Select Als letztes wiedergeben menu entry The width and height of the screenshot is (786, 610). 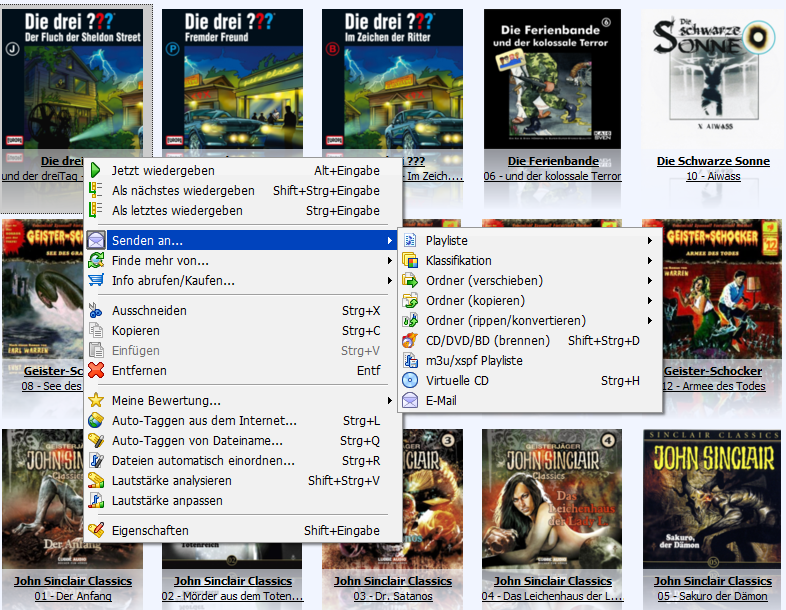pyautogui.click(x=243, y=211)
